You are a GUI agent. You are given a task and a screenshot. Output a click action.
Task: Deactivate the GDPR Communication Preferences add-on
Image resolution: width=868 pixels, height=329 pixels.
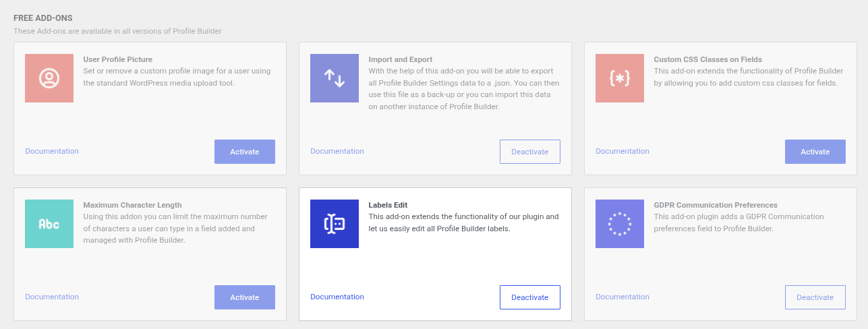[815, 297]
